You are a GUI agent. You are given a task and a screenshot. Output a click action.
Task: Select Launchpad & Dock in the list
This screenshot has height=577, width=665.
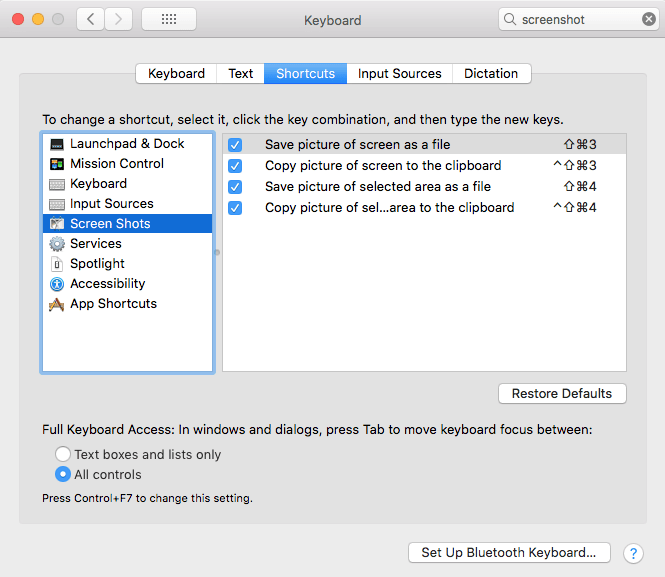click(x=127, y=144)
